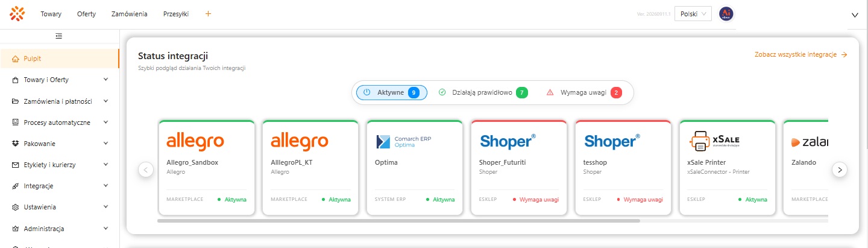This screenshot has width=868, height=248.
Task: Open the tesshop integration card title
Action: [x=596, y=162]
